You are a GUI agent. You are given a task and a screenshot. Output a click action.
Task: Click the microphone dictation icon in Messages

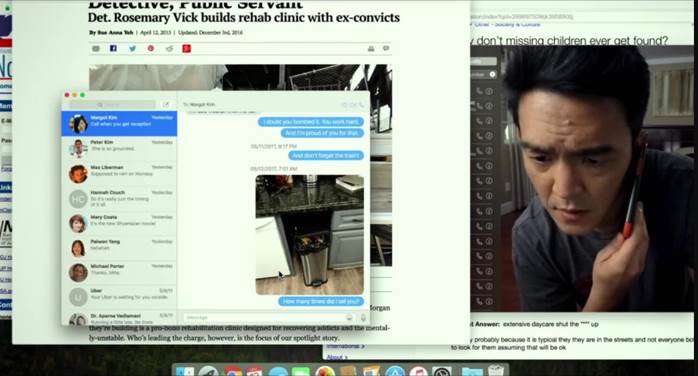pyautogui.click(x=363, y=317)
